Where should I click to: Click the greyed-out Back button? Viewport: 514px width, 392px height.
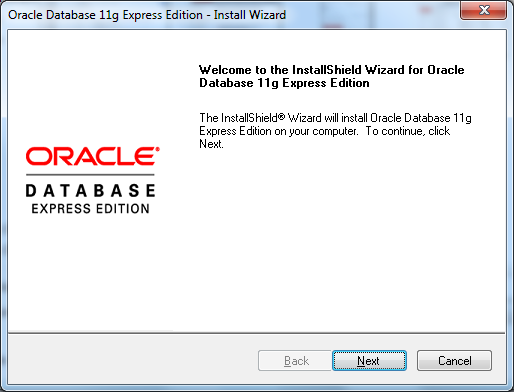click(x=295, y=360)
